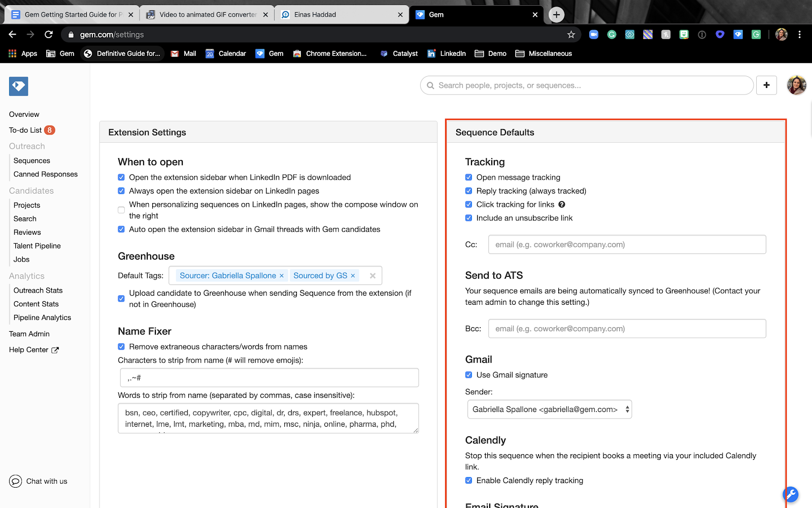The width and height of the screenshot is (812, 508).
Task: Open Team Admin page
Action: pyautogui.click(x=29, y=334)
